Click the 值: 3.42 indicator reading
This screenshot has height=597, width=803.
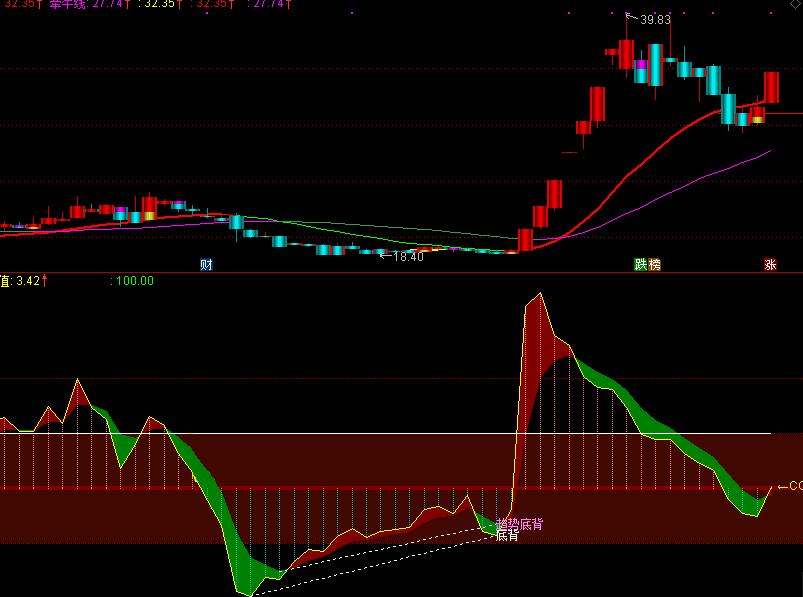tap(24, 281)
